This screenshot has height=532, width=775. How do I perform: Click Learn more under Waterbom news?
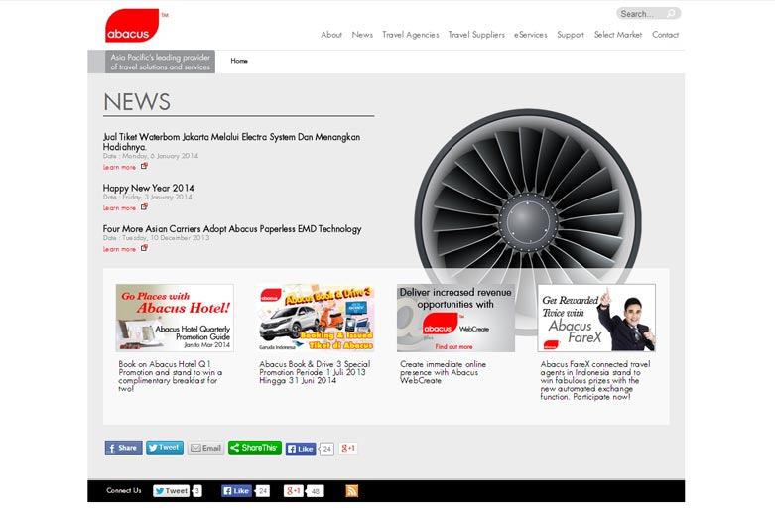pos(119,167)
